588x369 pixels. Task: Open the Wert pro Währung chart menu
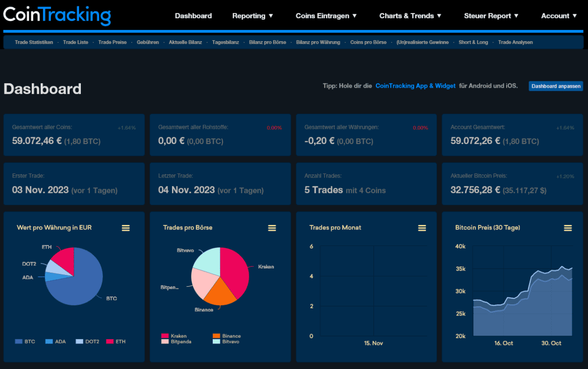pyautogui.click(x=125, y=227)
